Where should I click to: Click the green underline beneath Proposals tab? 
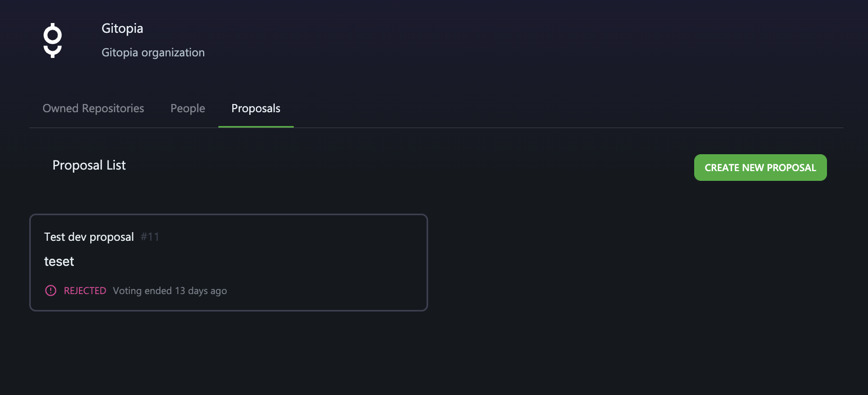click(256, 127)
